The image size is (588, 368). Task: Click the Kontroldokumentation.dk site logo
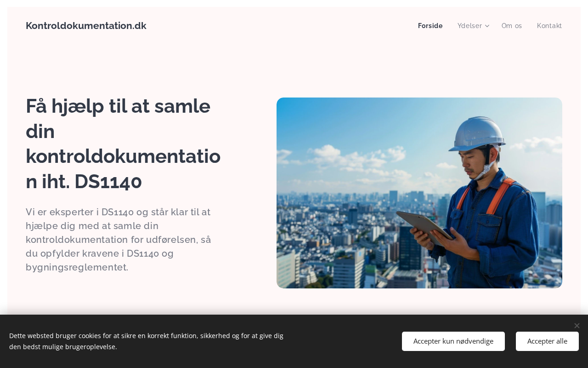click(x=86, y=26)
